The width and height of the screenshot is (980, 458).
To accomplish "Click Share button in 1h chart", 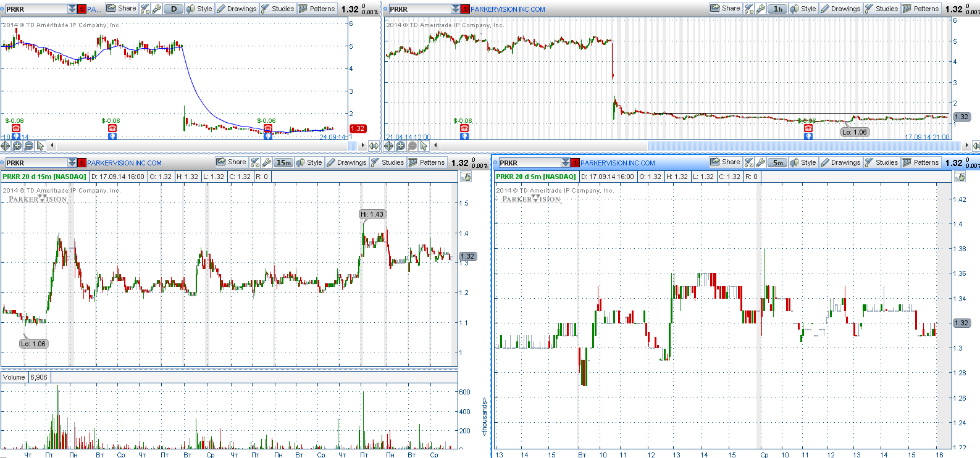I will click(726, 9).
